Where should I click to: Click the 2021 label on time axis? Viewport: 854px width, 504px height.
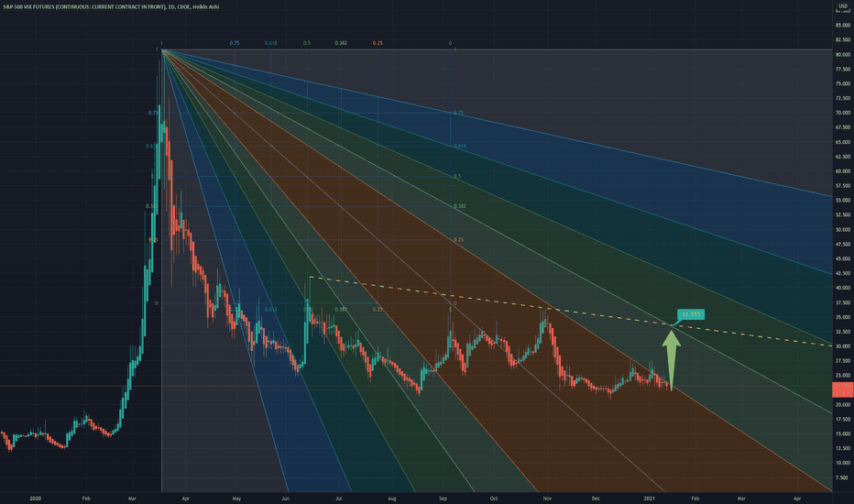coord(650,498)
